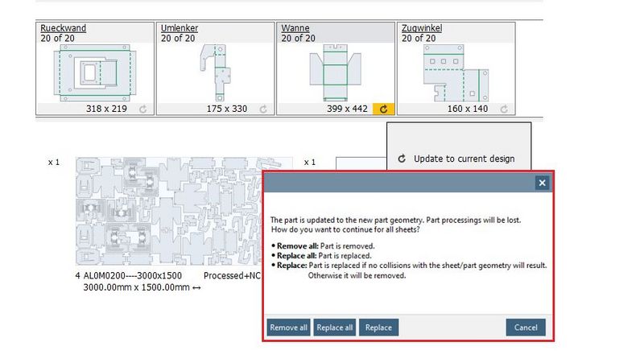Viewport: 644px width, 363px height.
Task: Click the grey refresh icon on Rueckwand tile
Action: coord(142,109)
